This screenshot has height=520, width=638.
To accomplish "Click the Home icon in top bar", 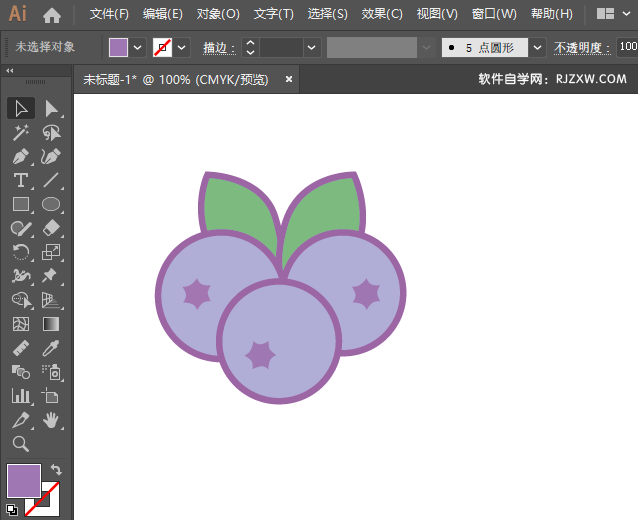I will click(x=52, y=15).
